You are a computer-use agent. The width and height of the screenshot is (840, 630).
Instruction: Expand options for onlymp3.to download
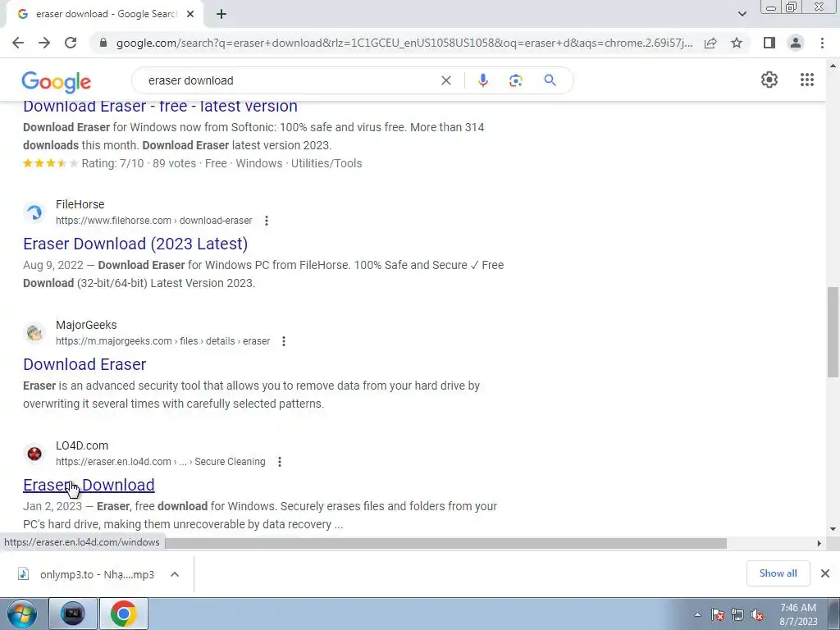pos(175,574)
